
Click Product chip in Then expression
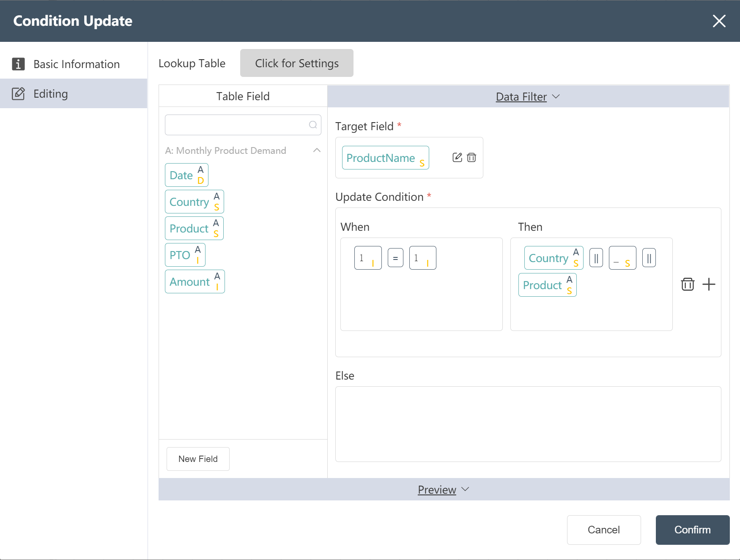pyautogui.click(x=548, y=285)
